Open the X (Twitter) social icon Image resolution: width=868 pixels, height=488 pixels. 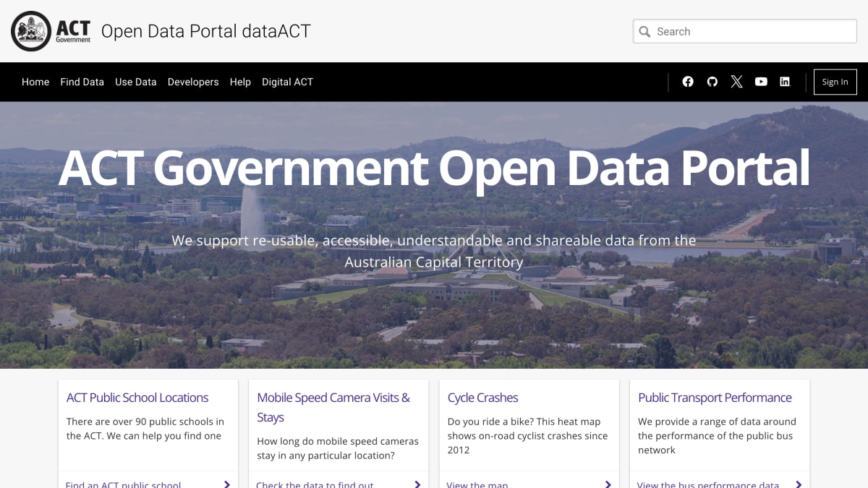point(736,82)
